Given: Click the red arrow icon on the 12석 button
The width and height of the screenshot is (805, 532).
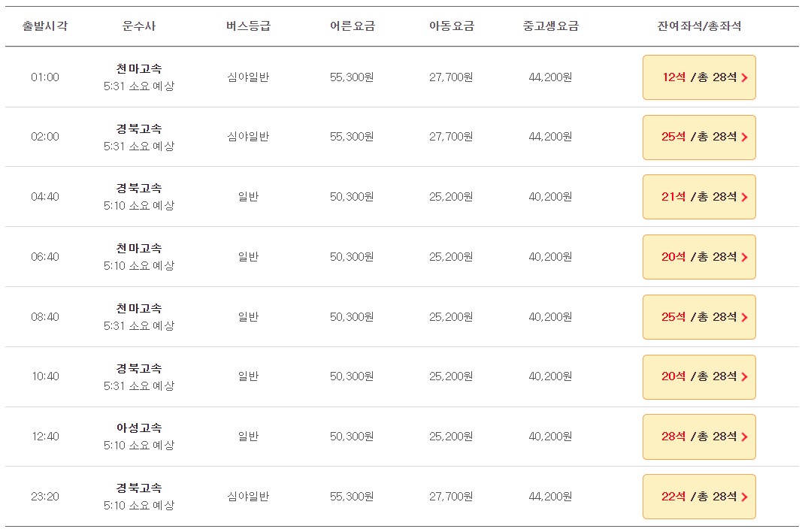Looking at the screenshot, I should pos(744,77).
